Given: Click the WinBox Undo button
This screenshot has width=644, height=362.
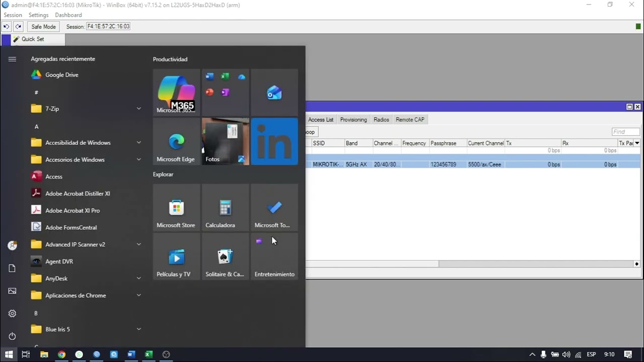Looking at the screenshot, I should (x=7, y=27).
